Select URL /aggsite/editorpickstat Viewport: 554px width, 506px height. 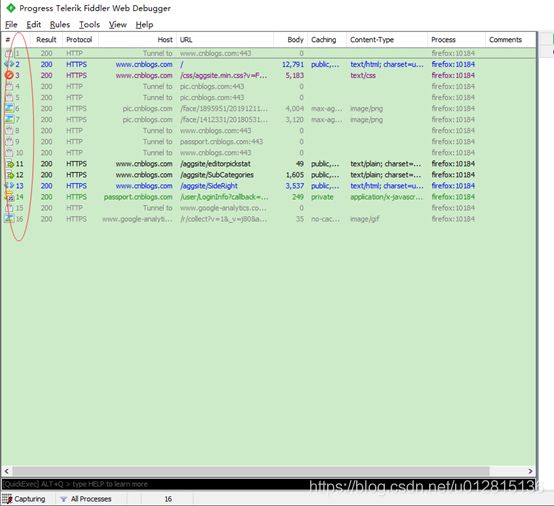215,164
